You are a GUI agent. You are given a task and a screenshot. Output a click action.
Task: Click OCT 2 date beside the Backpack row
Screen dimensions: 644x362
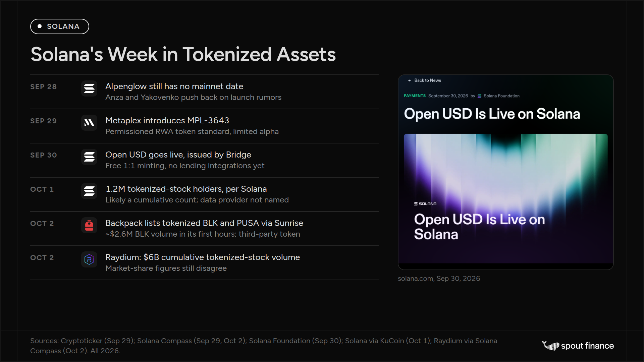point(42,224)
